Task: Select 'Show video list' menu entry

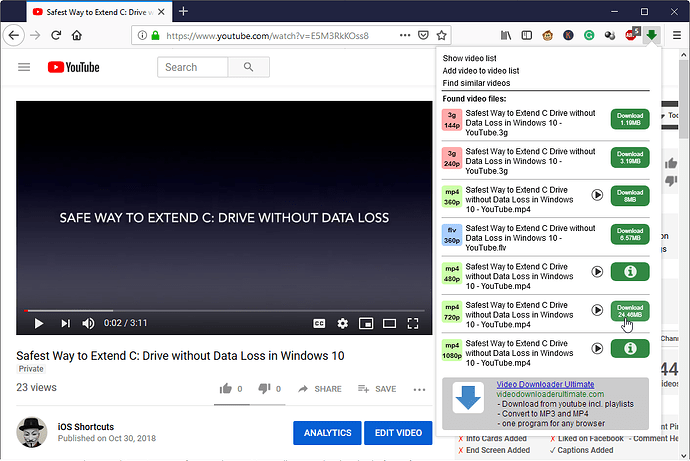Action: 469,59
